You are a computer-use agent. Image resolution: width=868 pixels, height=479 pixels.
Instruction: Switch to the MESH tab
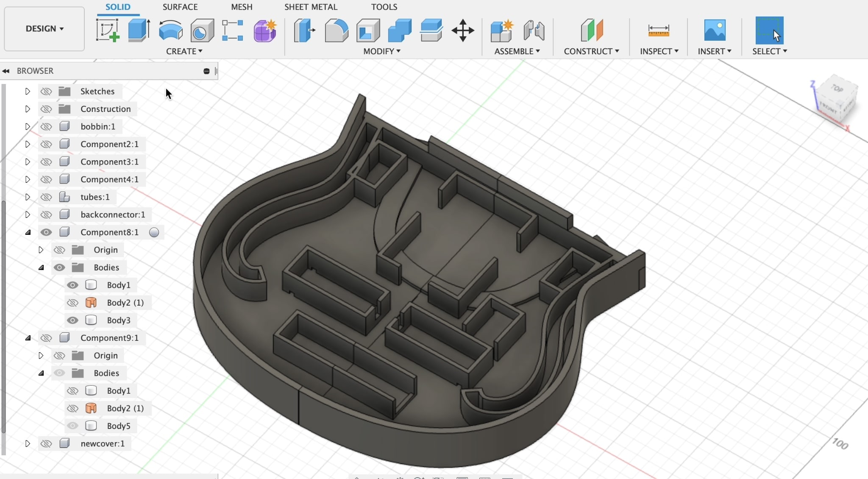point(242,7)
